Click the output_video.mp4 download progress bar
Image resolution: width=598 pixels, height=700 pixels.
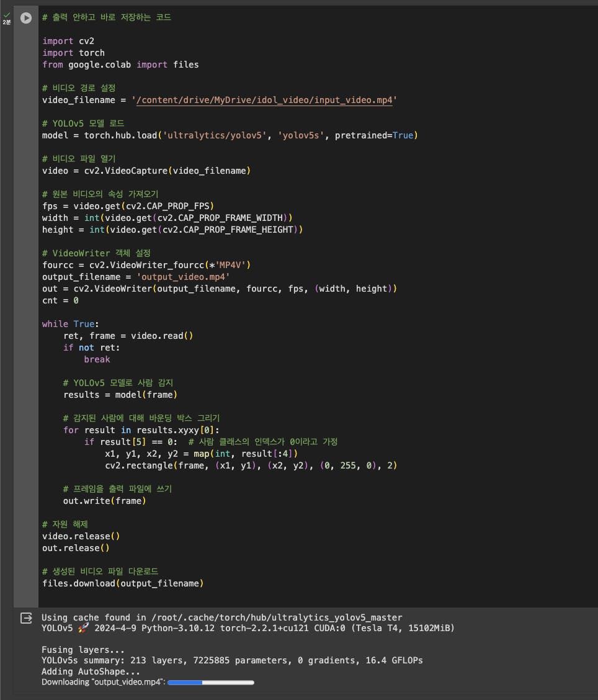[211, 682]
